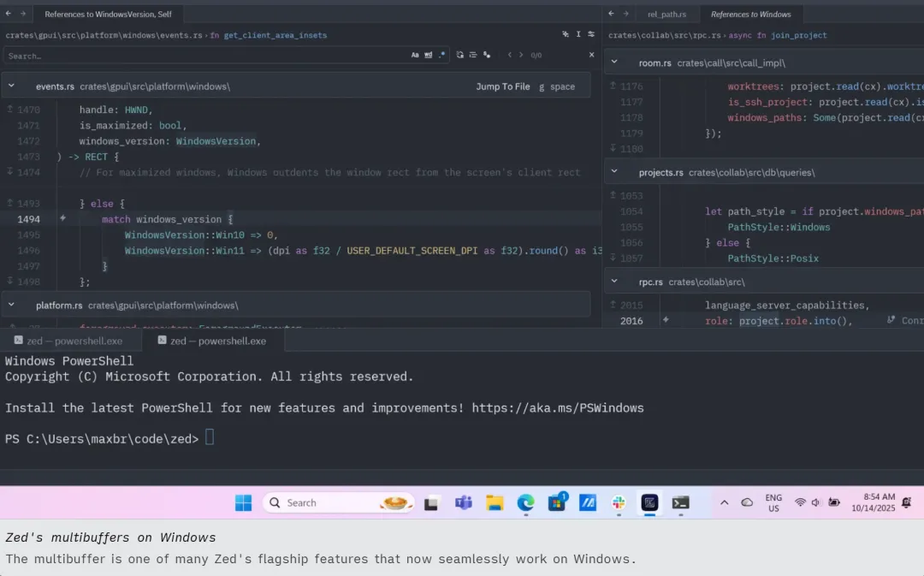Select 'References to WindowsVersion, Self' tab
The width and height of the screenshot is (924, 576).
pos(108,15)
